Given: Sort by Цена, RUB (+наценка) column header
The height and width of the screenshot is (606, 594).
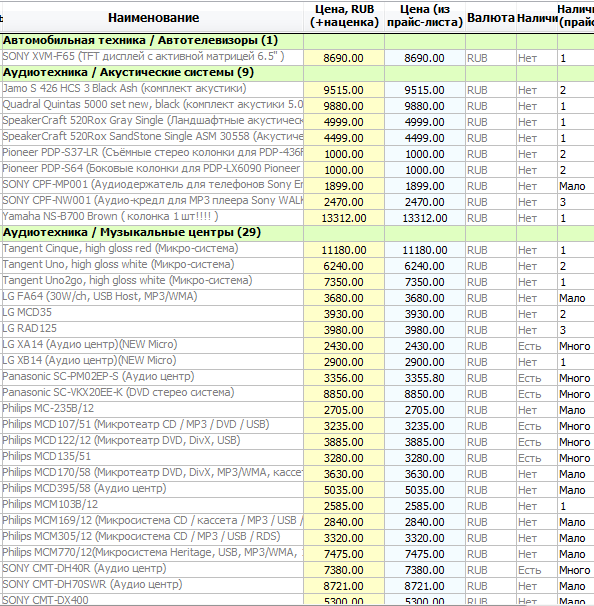Looking at the screenshot, I should point(344,16).
